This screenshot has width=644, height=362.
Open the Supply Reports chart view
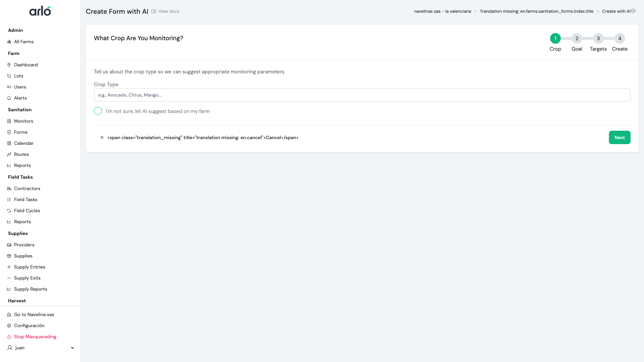point(31,289)
